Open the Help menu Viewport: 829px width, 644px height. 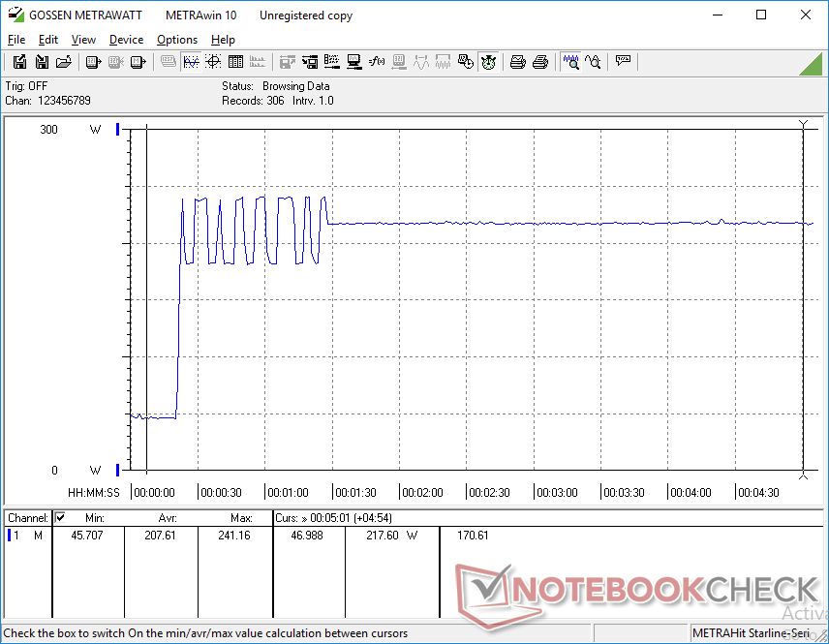(x=223, y=40)
